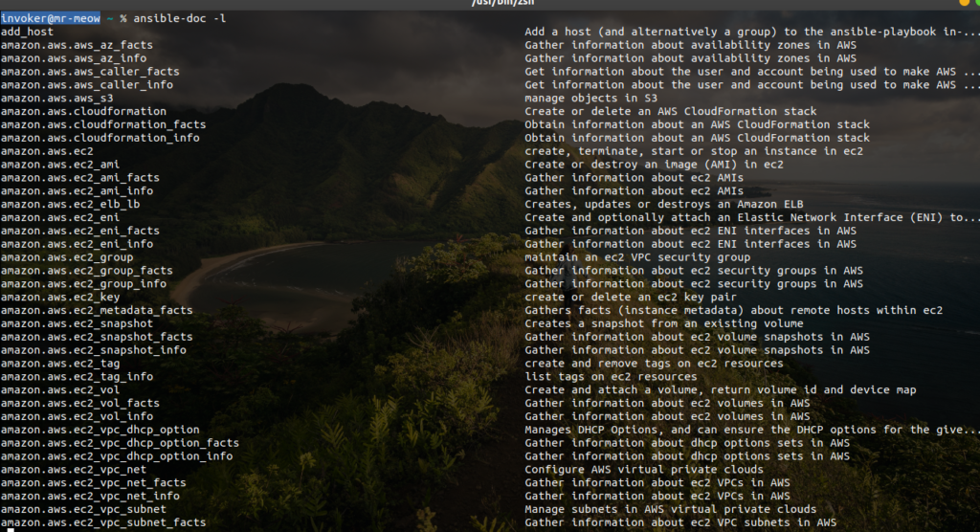Click 'create, terminate, start or stop an instance' description
The height and width of the screenshot is (532, 980).
pyautogui.click(x=694, y=151)
